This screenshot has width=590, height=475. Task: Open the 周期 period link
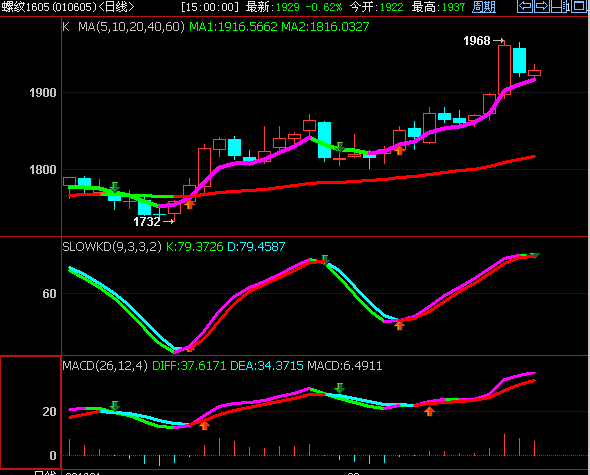coord(484,7)
